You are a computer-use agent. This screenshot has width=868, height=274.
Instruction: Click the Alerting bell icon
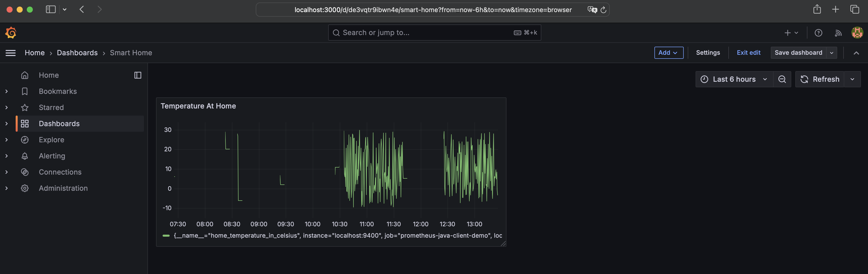pos(24,156)
